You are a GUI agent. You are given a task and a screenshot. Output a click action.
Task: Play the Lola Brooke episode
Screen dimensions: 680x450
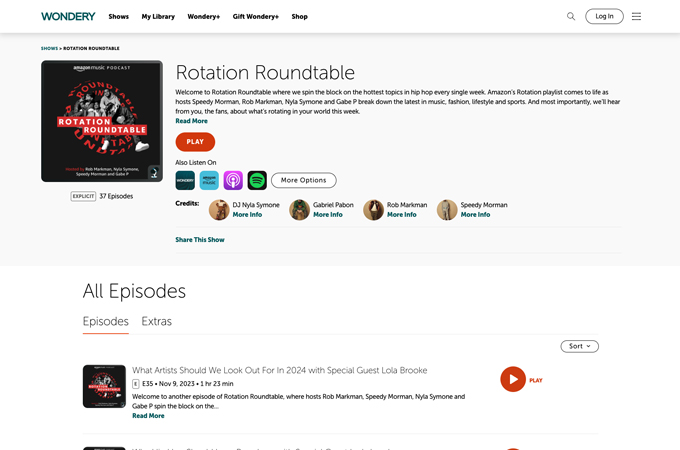tap(513, 379)
